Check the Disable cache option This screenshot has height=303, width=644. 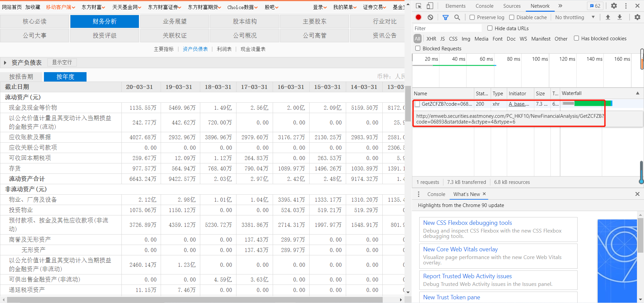pyautogui.click(x=512, y=17)
